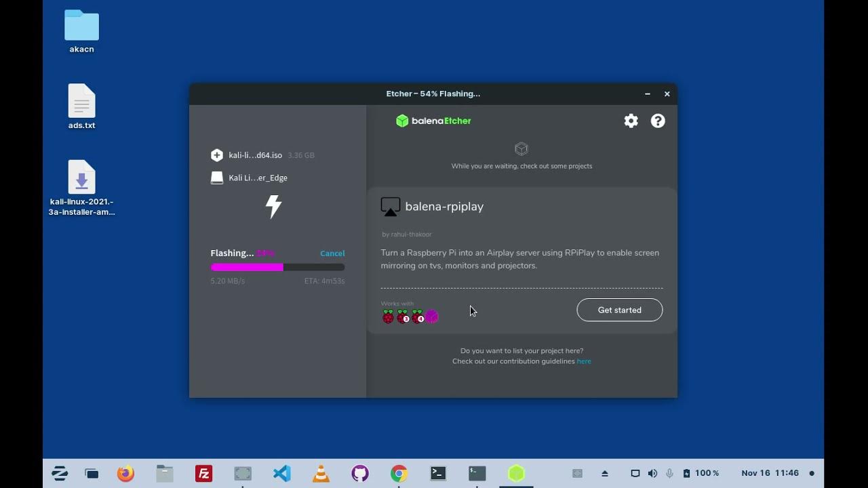868x488 pixels.
Task: Click the 3.36 GB image size text
Action: click(x=301, y=155)
